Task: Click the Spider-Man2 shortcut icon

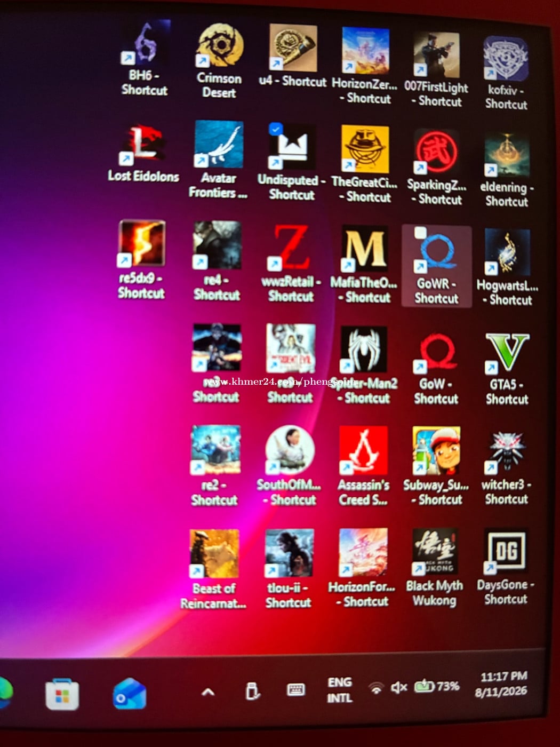Action: (x=364, y=348)
